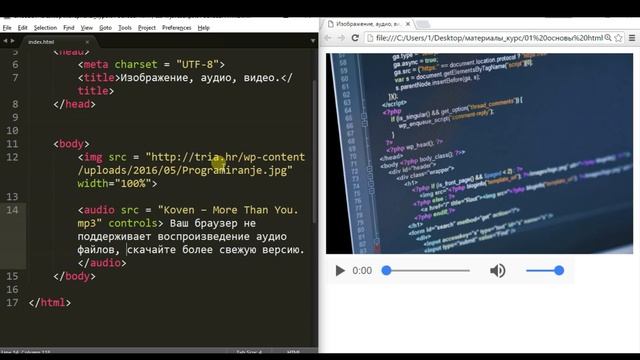Click line number 17 in the gutter
Viewport: 640px width, 360px height.
[12, 303]
